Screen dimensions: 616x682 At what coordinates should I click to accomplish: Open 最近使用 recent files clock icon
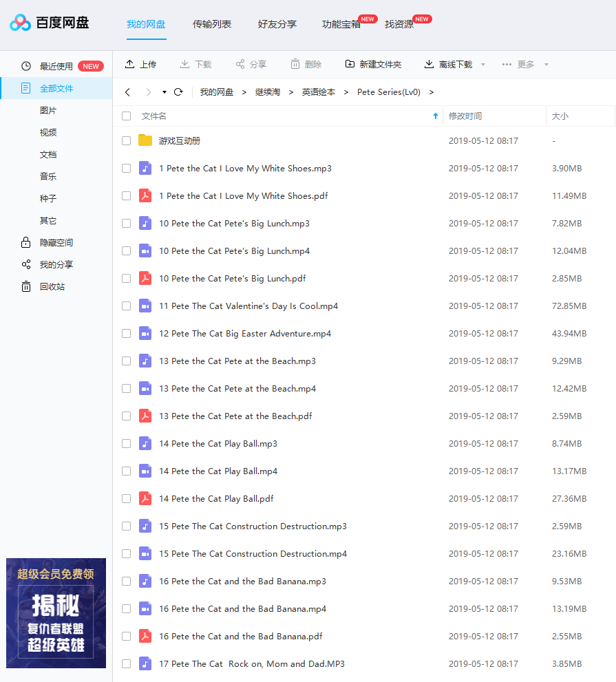[26, 66]
